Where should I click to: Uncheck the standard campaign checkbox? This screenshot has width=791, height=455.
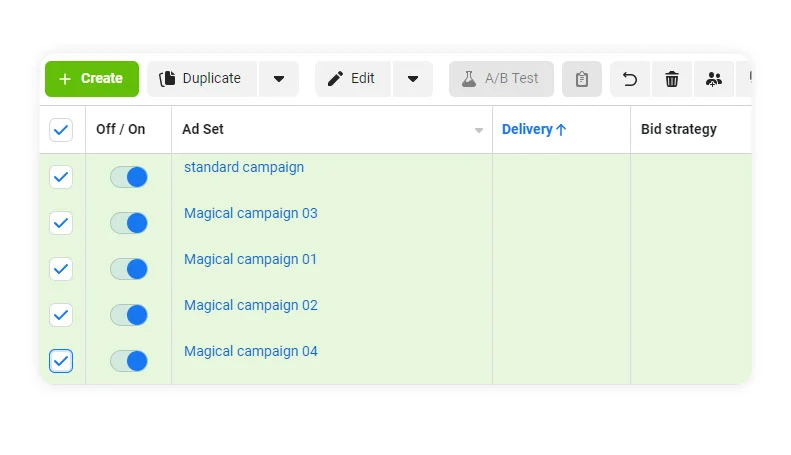pyautogui.click(x=61, y=177)
